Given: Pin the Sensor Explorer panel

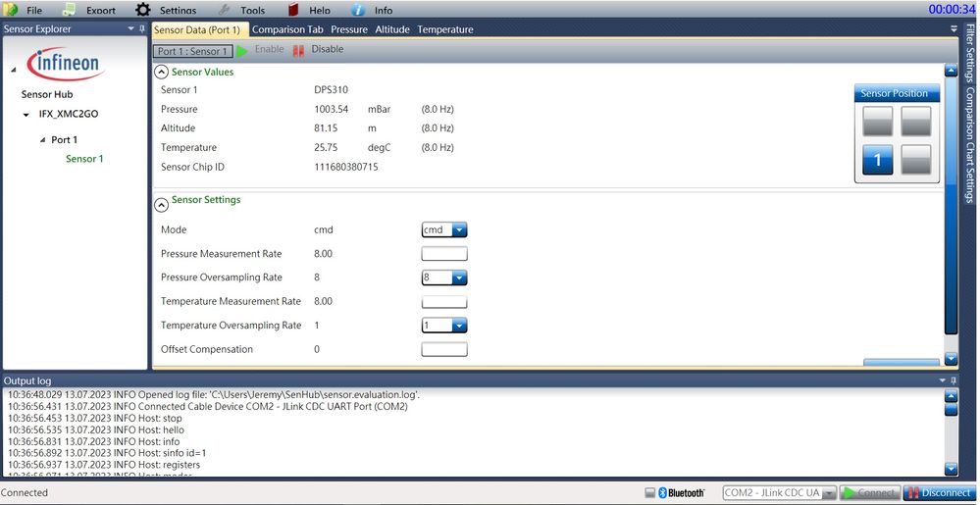Looking at the screenshot, I should tap(142, 29).
